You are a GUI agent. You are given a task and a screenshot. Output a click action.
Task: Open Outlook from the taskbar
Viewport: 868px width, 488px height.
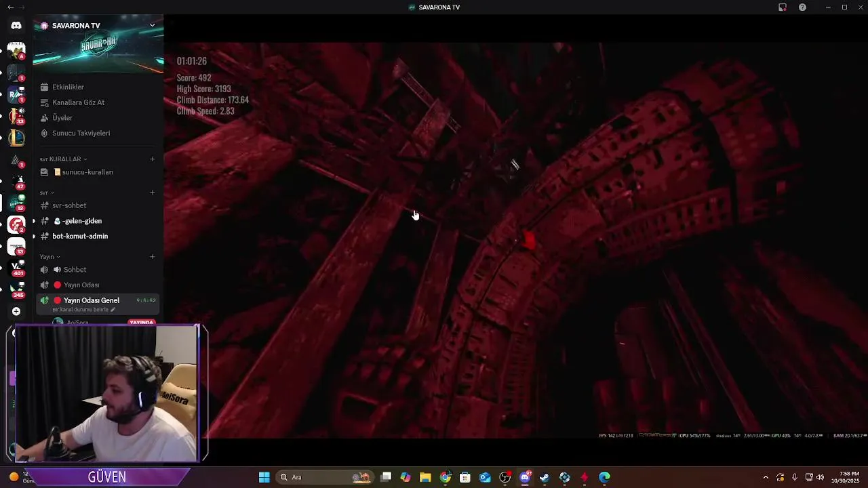485,477
